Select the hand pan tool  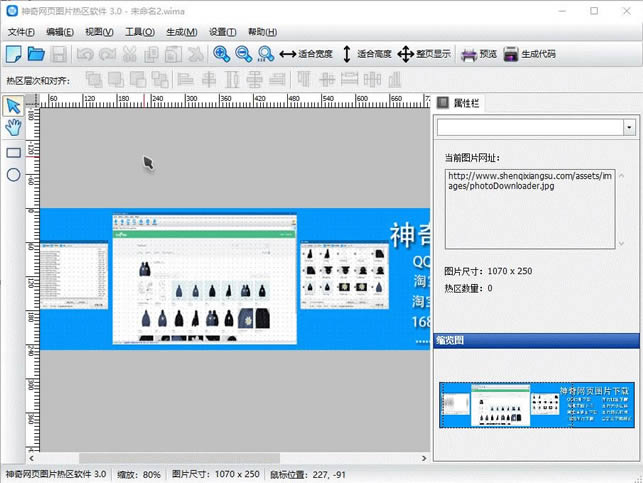[14, 128]
